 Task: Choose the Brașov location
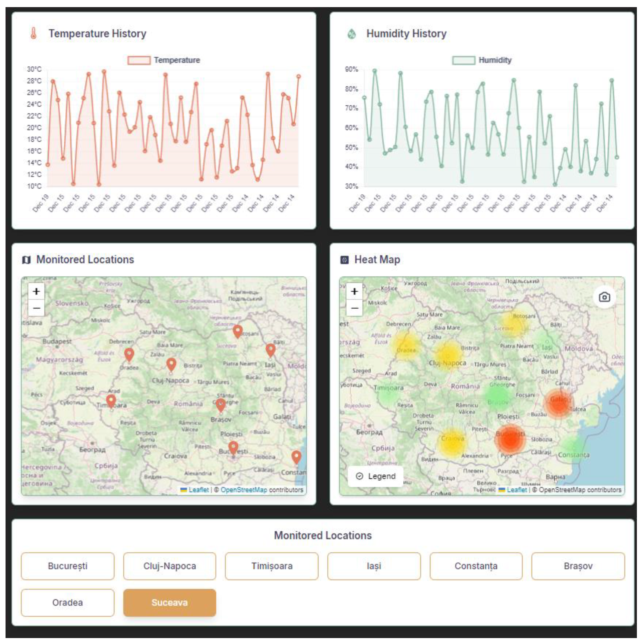click(x=578, y=566)
